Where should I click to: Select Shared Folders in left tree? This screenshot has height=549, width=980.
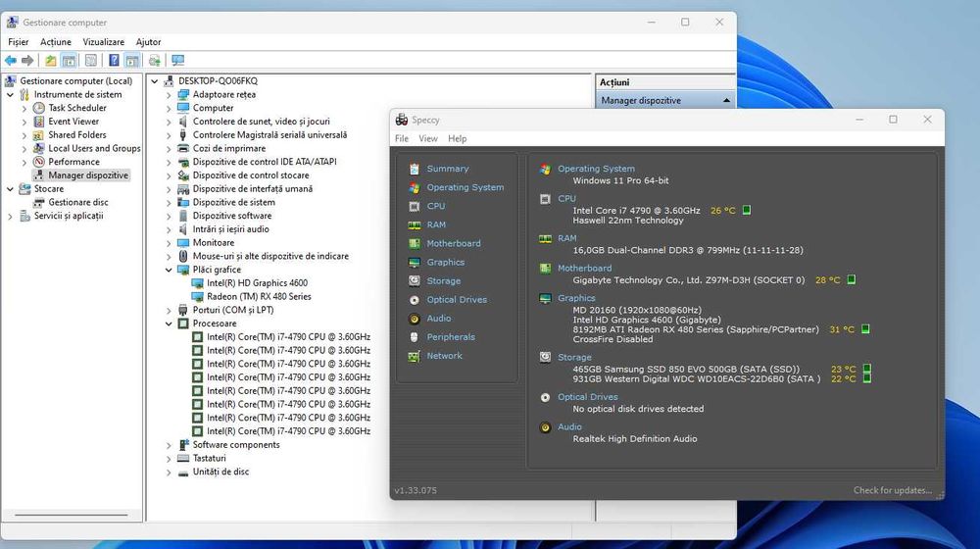[x=77, y=135]
